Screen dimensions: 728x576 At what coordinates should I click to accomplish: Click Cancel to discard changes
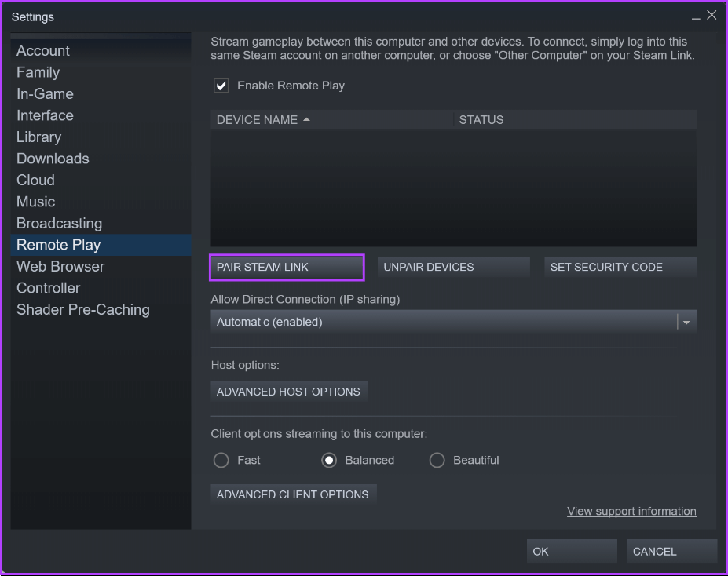(x=671, y=552)
